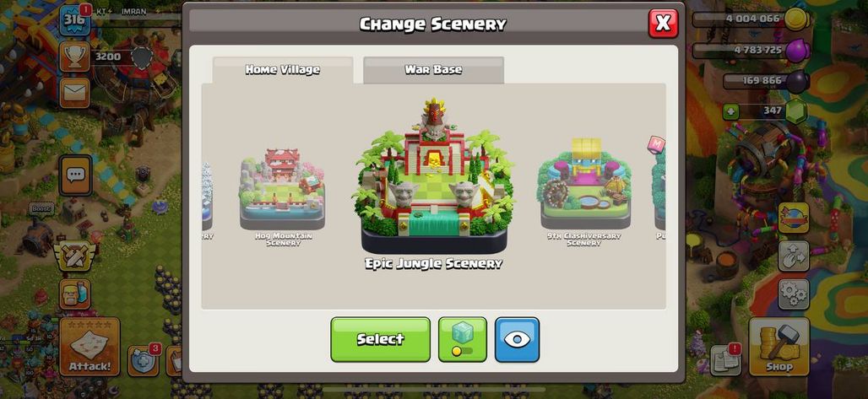Preview scenery with the eye button
Viewport: 868px width, 399px height.
coord(517,339)
